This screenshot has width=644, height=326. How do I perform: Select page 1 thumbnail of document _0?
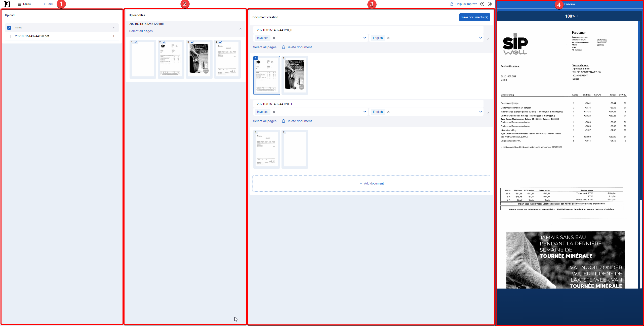point(267,75)
